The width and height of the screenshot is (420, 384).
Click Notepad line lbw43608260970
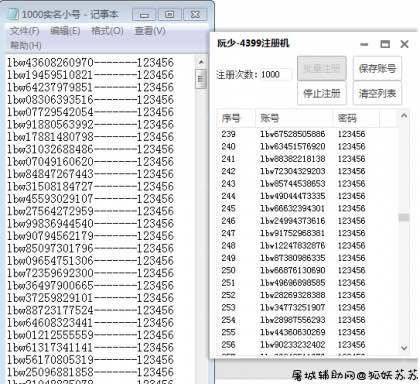coord(90,62)
